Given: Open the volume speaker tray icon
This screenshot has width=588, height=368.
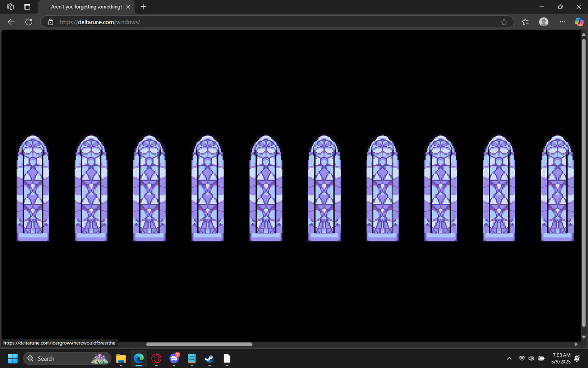Looking at the screenshot, I should (x=531, y=359).
